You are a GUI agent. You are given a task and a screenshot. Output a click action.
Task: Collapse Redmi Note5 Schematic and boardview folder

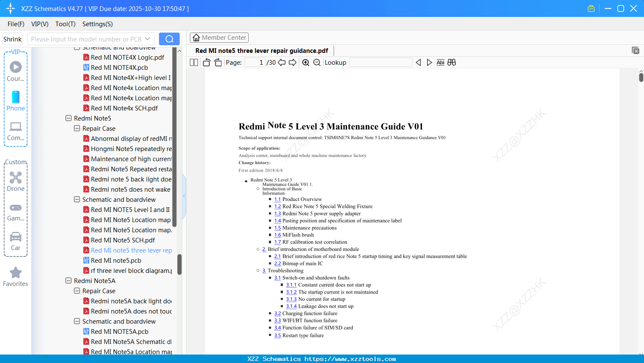(x=77, y=200)
